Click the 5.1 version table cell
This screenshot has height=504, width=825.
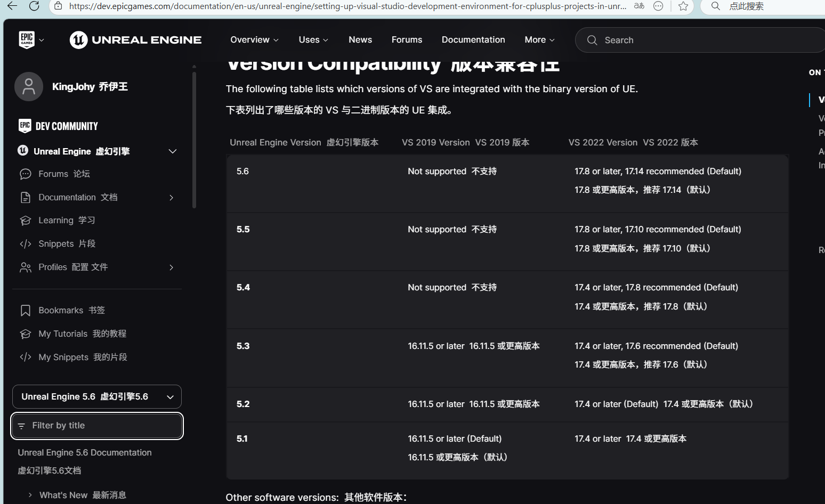click(x=242, y=438)
